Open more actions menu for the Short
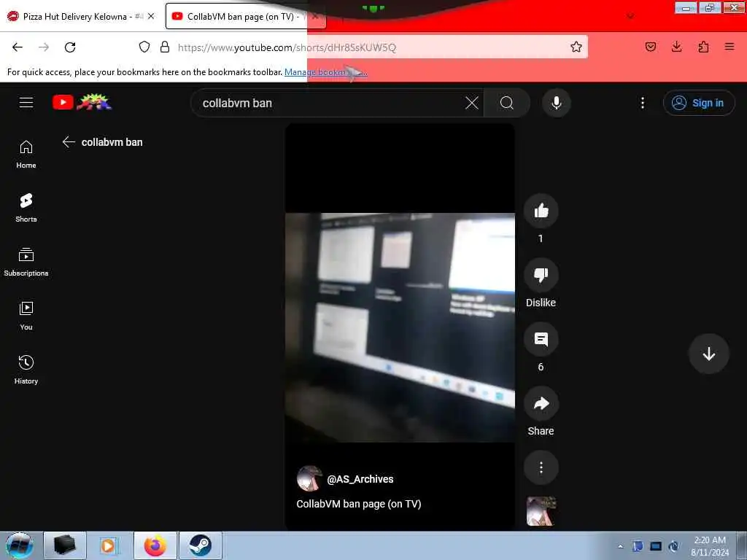Screen dimensions: 747x560 click(x=541, y=467)
